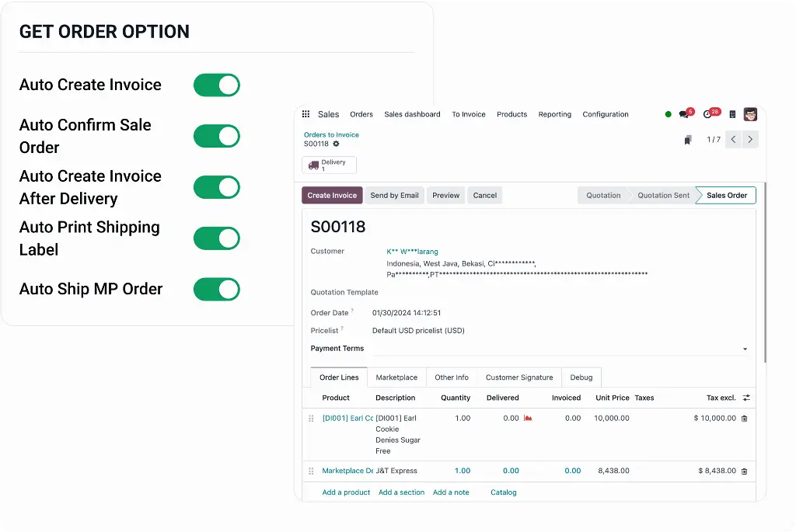Click the red forecast chart icon in Delivered column
This screenshot has width=796, height=532.
528,419
